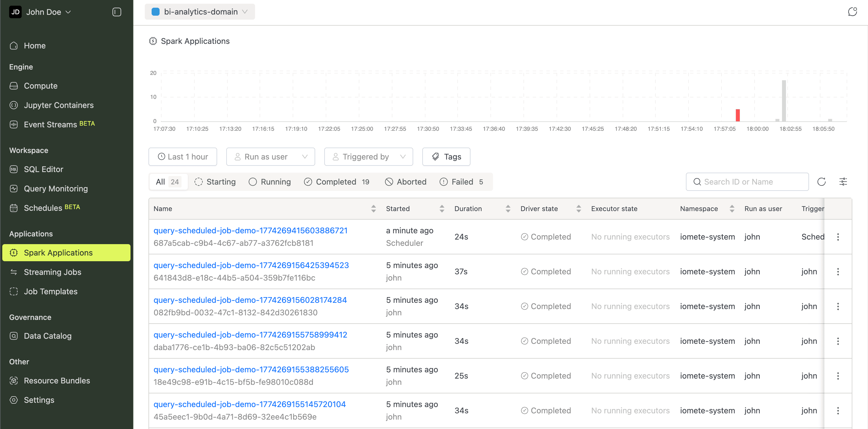Open the column settings filter icon
Screen dimensions: 868x429
click(843, 181)
